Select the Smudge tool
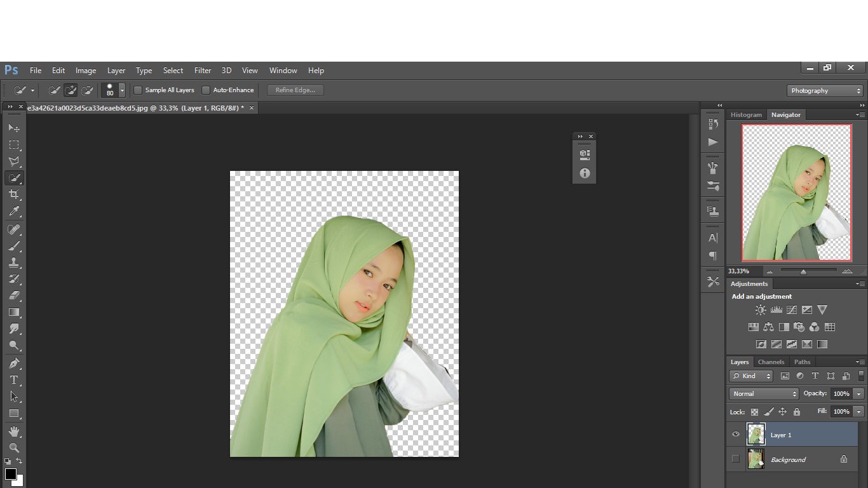The width and height of the screenshot is (868, 488). click(x=14, y=329)
